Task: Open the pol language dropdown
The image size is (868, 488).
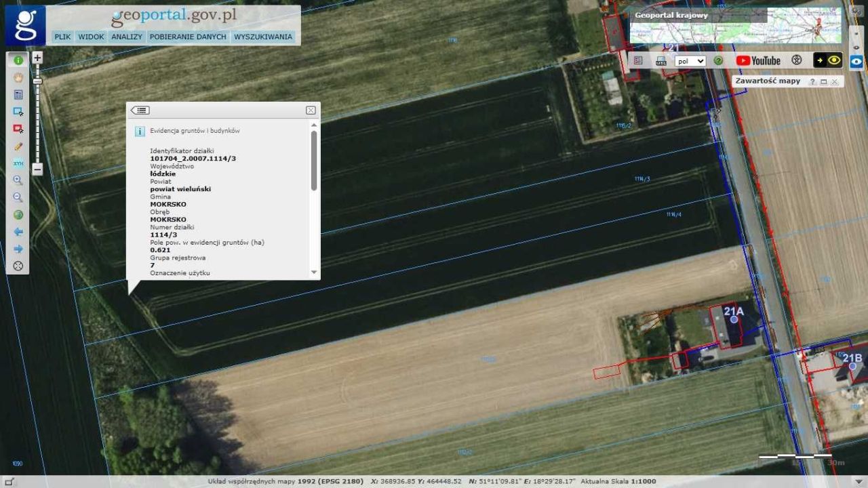Action: point(690,61)
